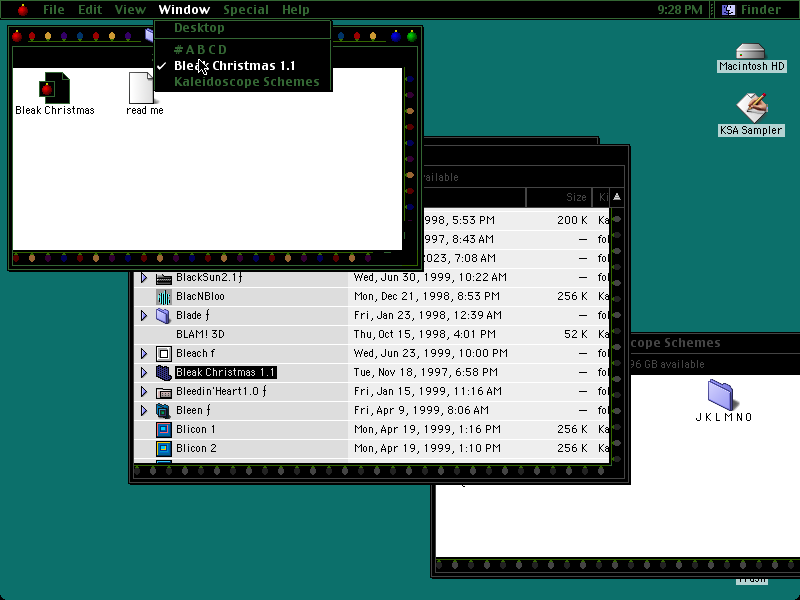Image resolution: width=800 pixels, height=600 pixels.
Task: Click the date Mon, Apr 19, 1999, 1:10 PM
Action: (x=427, y=448)
